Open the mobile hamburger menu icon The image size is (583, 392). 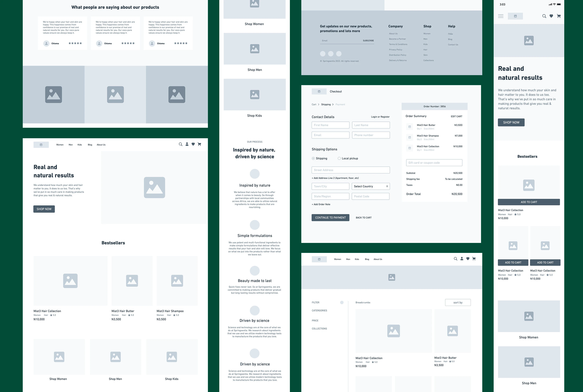pos(501,16)
